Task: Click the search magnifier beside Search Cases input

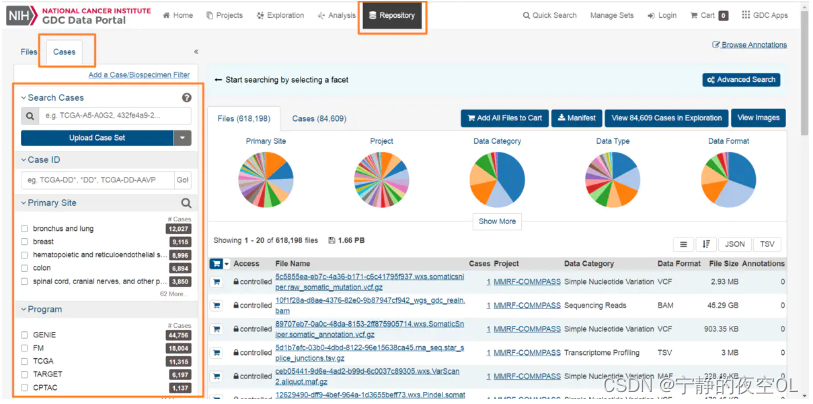Action: point(30,116)
